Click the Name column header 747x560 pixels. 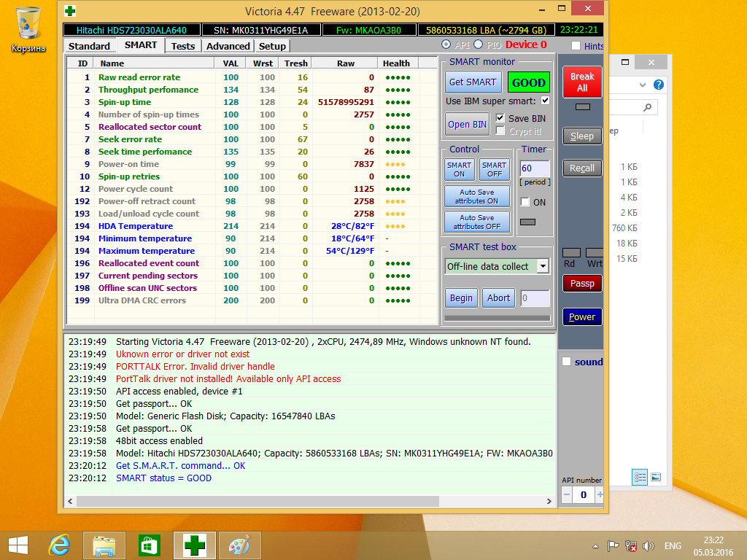[x=154, y=63]
